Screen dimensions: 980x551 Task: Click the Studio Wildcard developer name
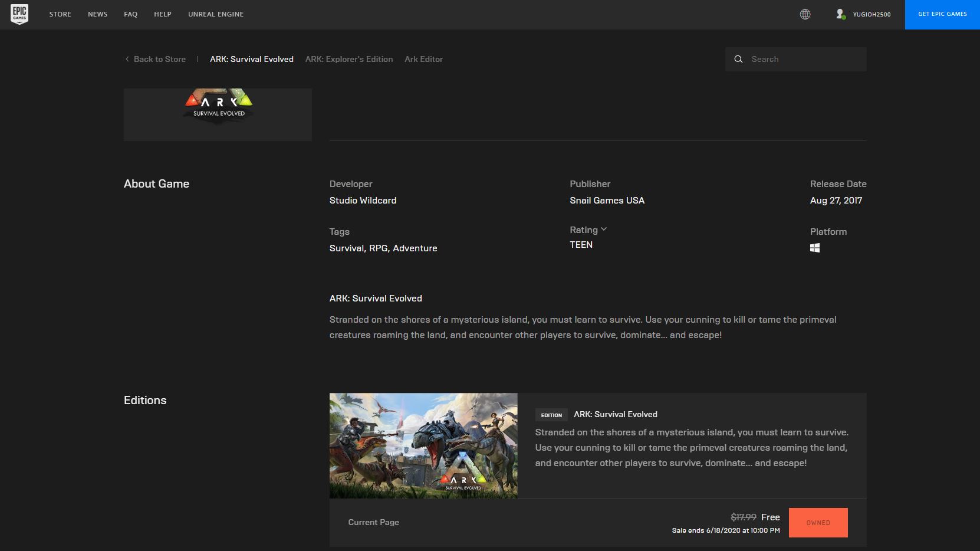pyautogui.click(x=363, y=200)
